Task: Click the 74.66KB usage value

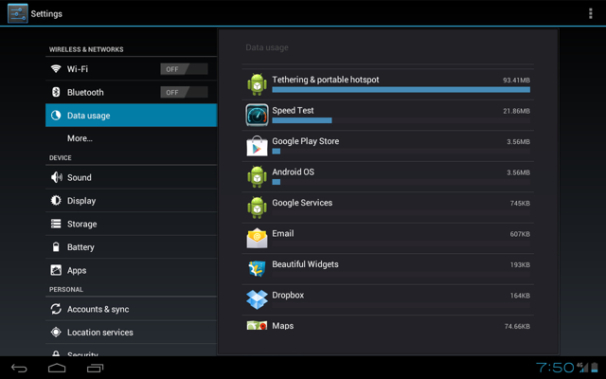Action: (517, 326)
